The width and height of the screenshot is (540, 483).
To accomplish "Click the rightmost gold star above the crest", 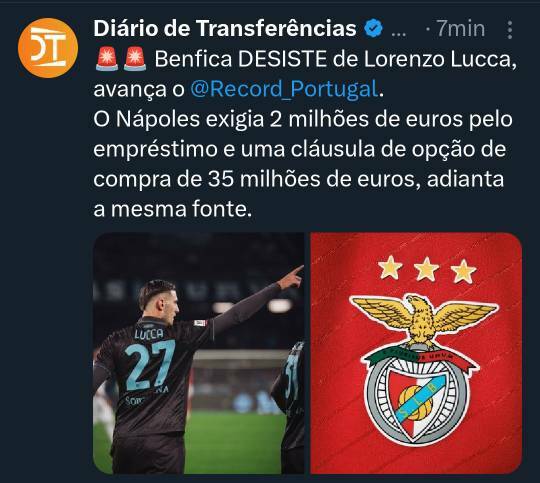I will click(x=464, y=271).
